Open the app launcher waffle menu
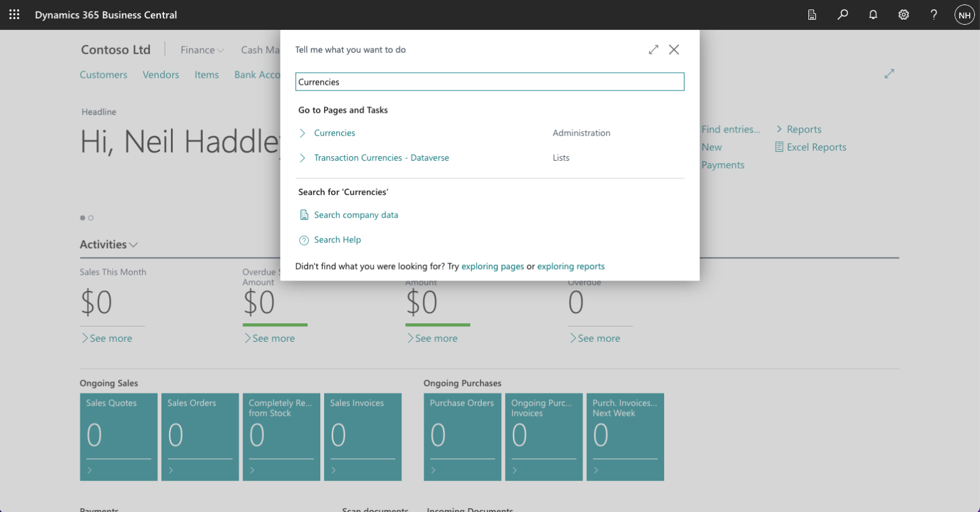This screenshot has width=980, height=512. (x=14, y=15)
